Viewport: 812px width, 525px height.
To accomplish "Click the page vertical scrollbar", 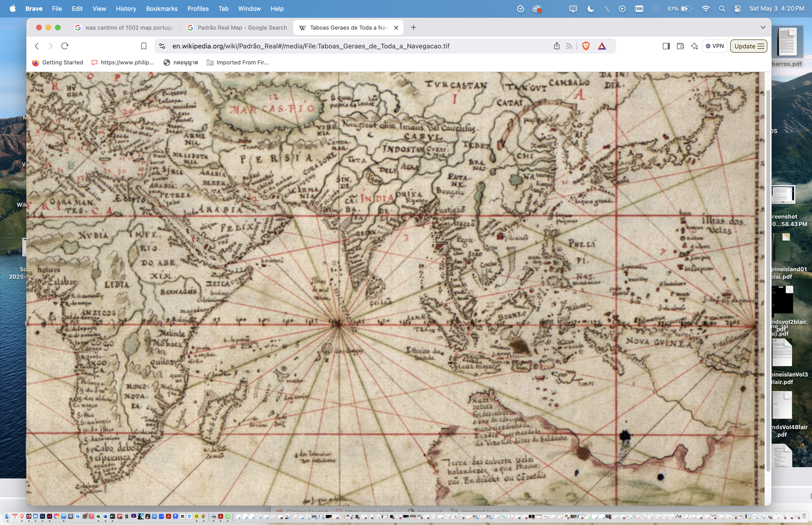I will tap(768, 281).
